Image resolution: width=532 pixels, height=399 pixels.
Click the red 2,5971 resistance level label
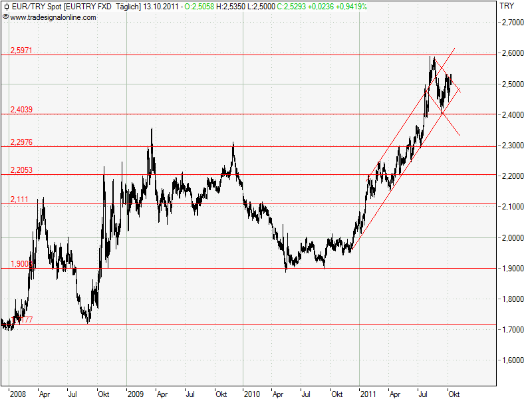[x=20, y=51]
